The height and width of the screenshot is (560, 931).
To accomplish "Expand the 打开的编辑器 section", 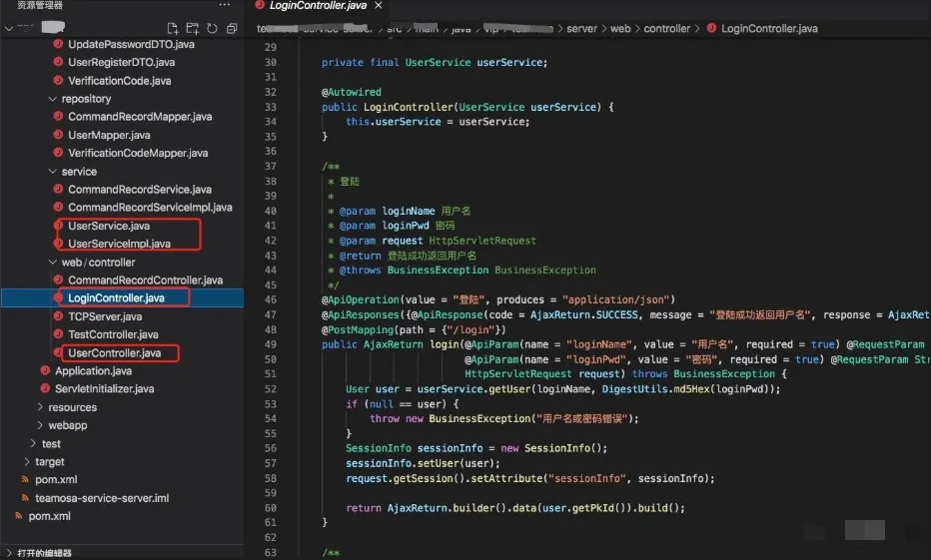I will [44, 553].
